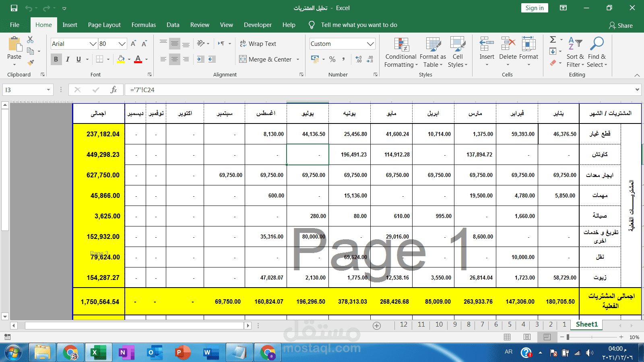Toggle Center horizontal alignment
Screen dimensions: 644x362
coord(174,59)
